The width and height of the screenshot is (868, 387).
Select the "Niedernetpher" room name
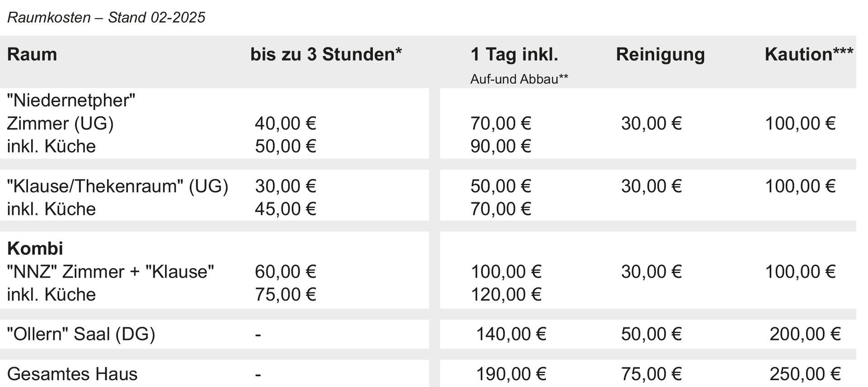coord(71,100)
